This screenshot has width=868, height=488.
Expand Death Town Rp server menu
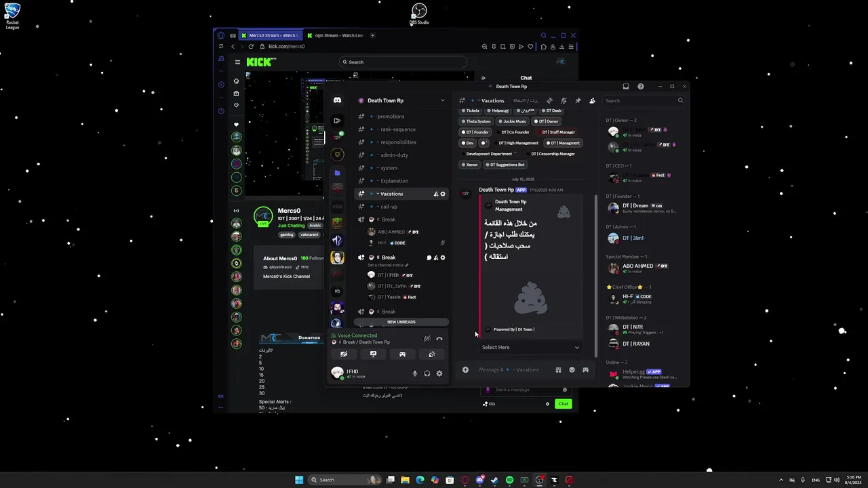[x=443, y=100]
